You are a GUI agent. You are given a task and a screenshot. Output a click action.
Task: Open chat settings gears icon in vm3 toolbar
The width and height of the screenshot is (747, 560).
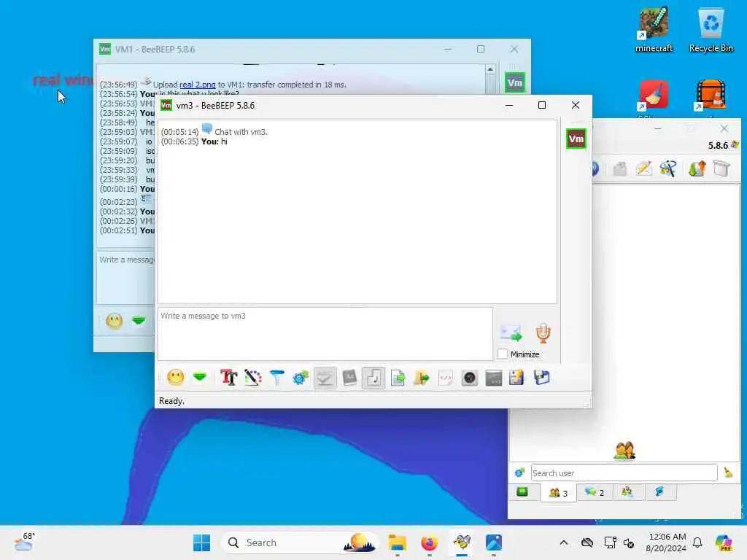(301, 378)
